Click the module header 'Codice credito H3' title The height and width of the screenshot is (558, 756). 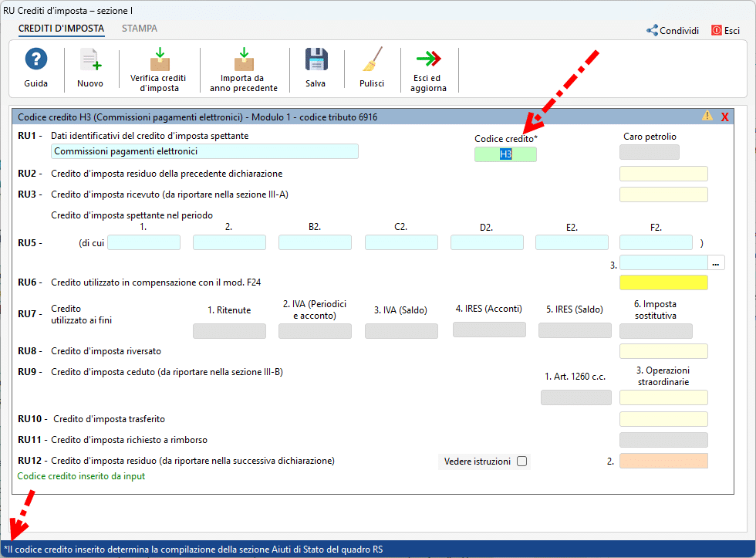[x=197, y=117]
